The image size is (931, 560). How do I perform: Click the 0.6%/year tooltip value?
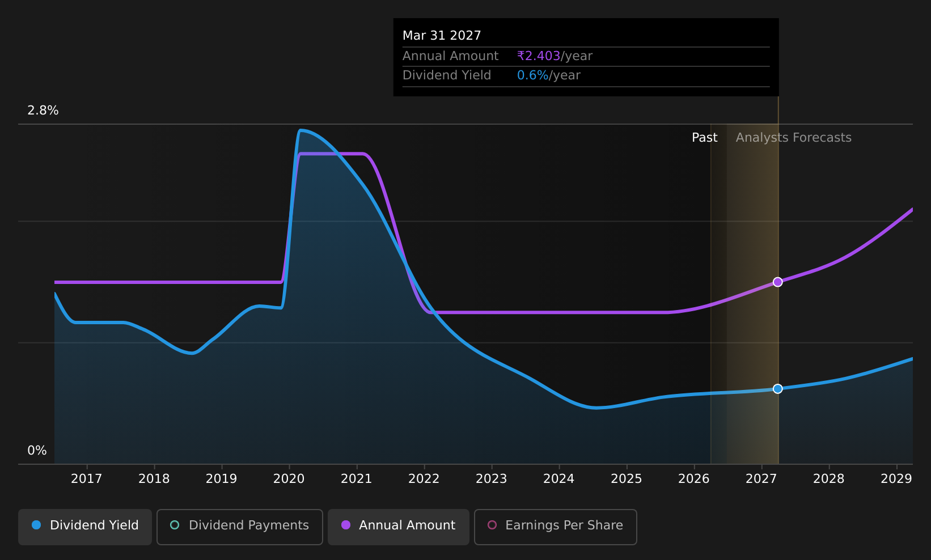[549, 75]
